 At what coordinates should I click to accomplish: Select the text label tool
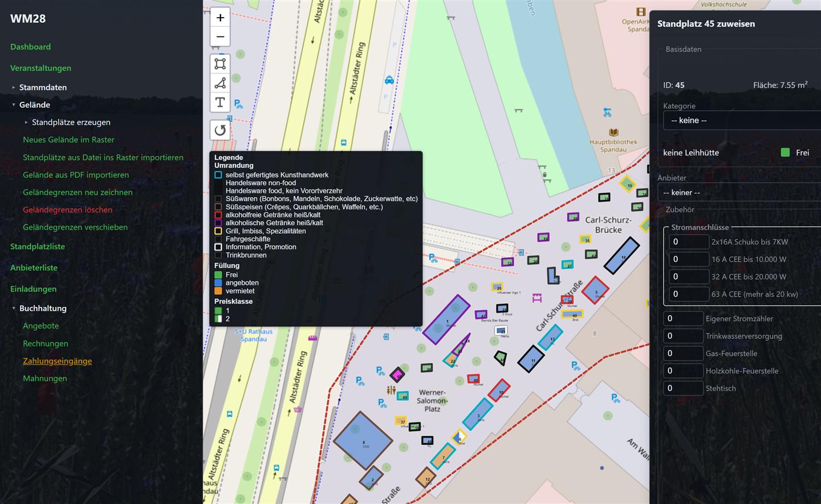[x=220, y=103]
